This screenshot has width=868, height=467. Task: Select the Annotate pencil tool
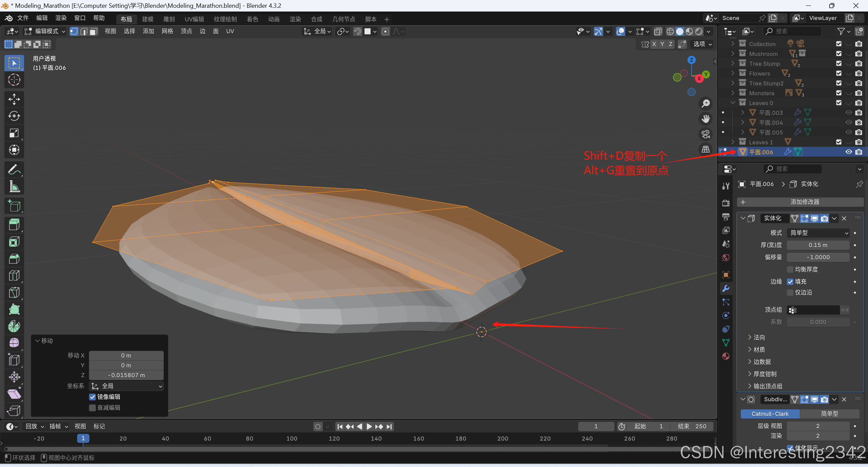pos(14,170)
